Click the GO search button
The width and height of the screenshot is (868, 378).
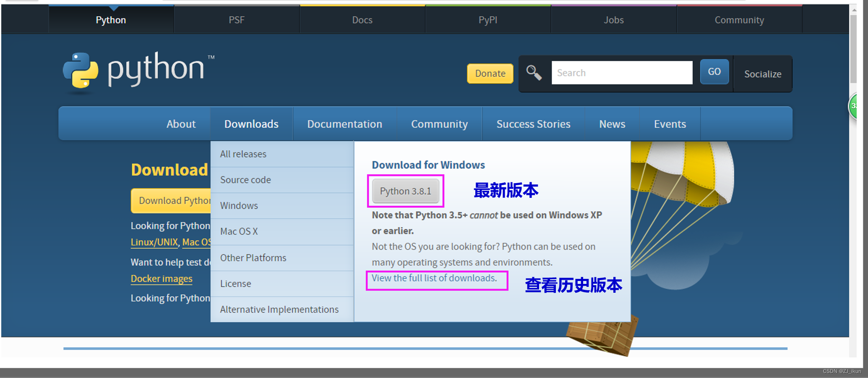tap(714, 72)
